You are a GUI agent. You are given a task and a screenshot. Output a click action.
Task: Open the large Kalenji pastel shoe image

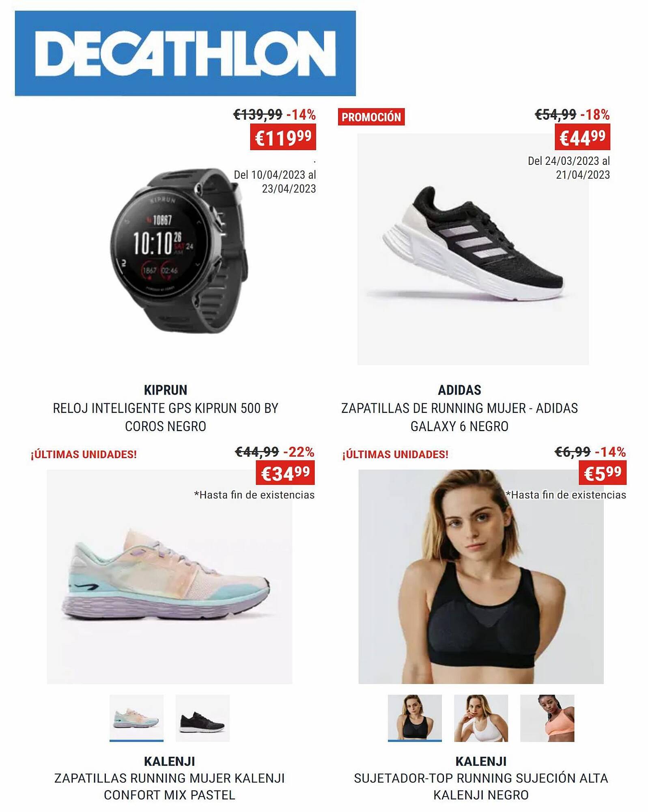coord(169,577)
